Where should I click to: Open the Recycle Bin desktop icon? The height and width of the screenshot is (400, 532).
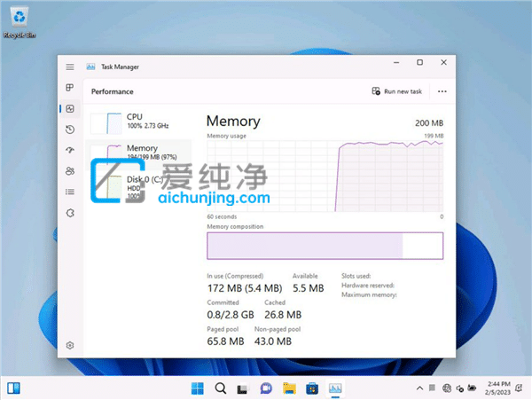click(x=20, y=22)
